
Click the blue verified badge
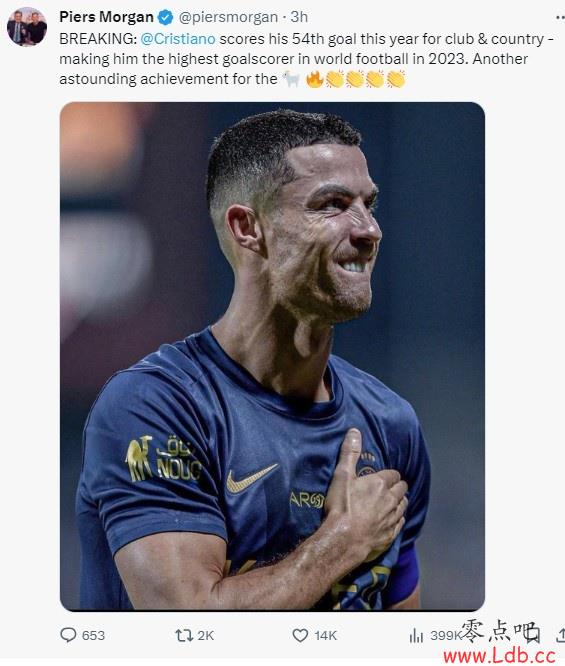[166, 17]
